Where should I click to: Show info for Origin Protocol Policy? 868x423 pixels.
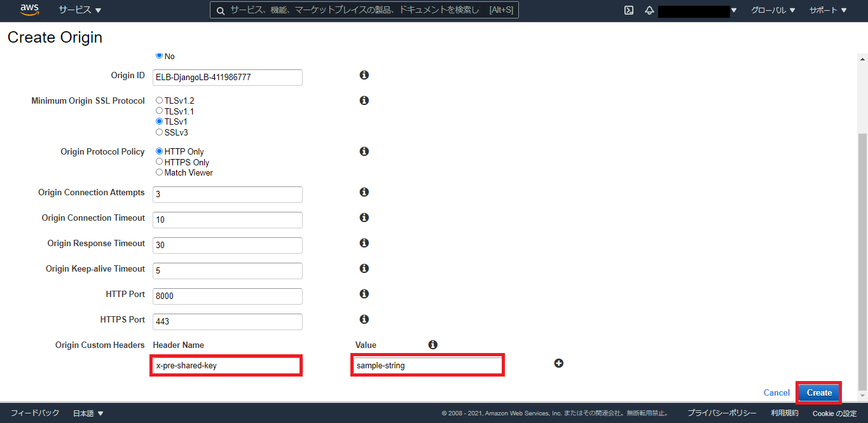(364, 151)
